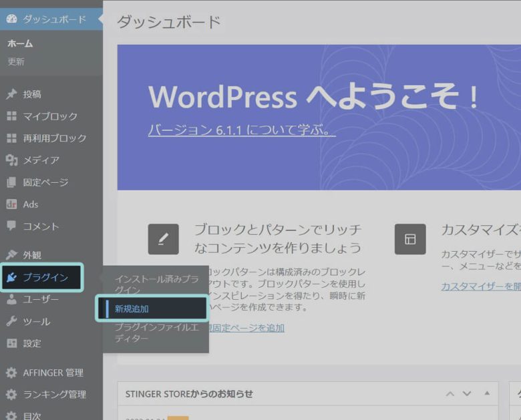Viewport: 521px width, 420px height.
Task: Collapse STINGER STORE widget triangle toggle
Action: [487, 394]
